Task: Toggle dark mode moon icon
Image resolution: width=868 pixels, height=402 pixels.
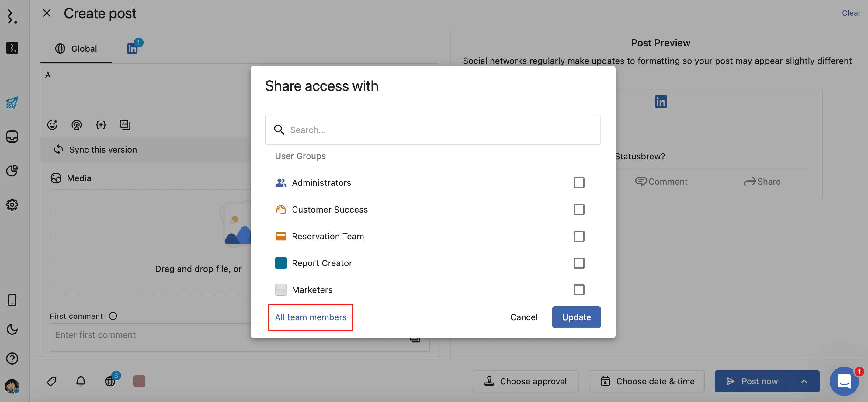Action: (x=12, y=329)
